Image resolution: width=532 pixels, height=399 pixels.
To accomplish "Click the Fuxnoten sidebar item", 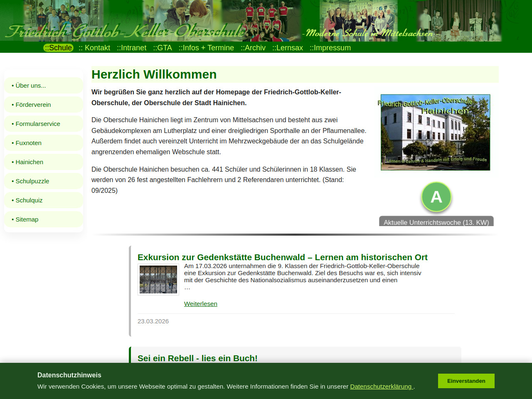I will click(27, 143).
